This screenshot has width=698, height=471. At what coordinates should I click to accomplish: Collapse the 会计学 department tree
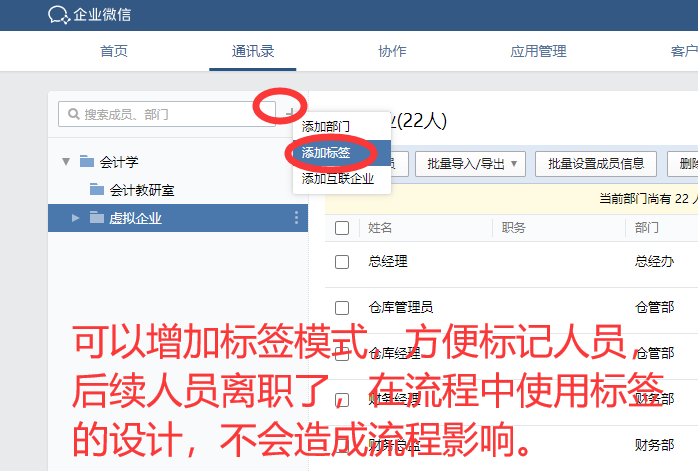click(66, 161)
